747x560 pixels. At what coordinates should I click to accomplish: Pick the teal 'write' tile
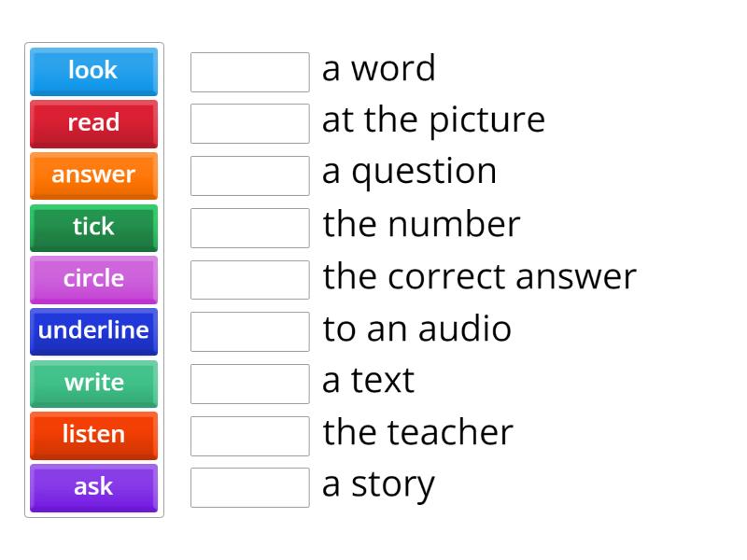[93, 384]
